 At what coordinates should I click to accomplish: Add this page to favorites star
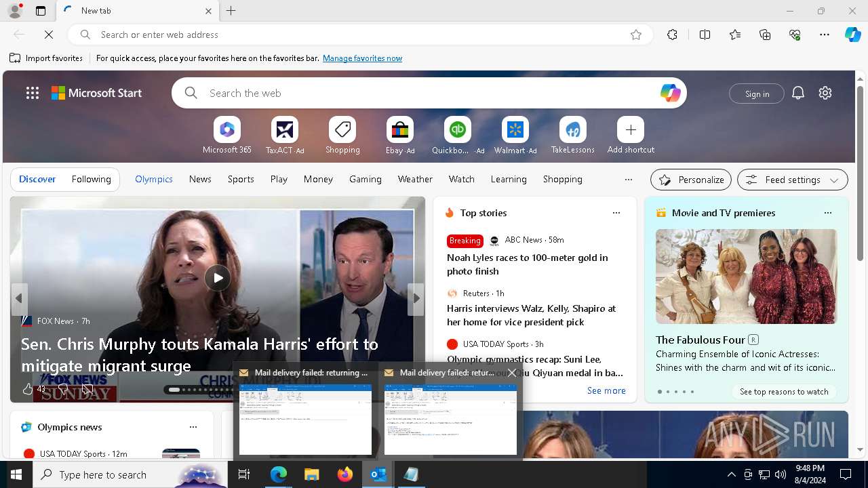point(636,35)
